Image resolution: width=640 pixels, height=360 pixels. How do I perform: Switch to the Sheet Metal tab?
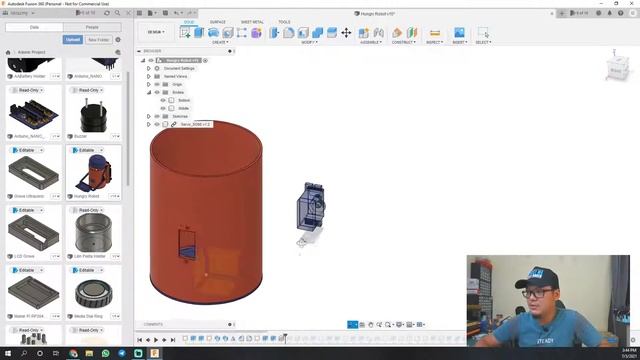tap(252, 22)
